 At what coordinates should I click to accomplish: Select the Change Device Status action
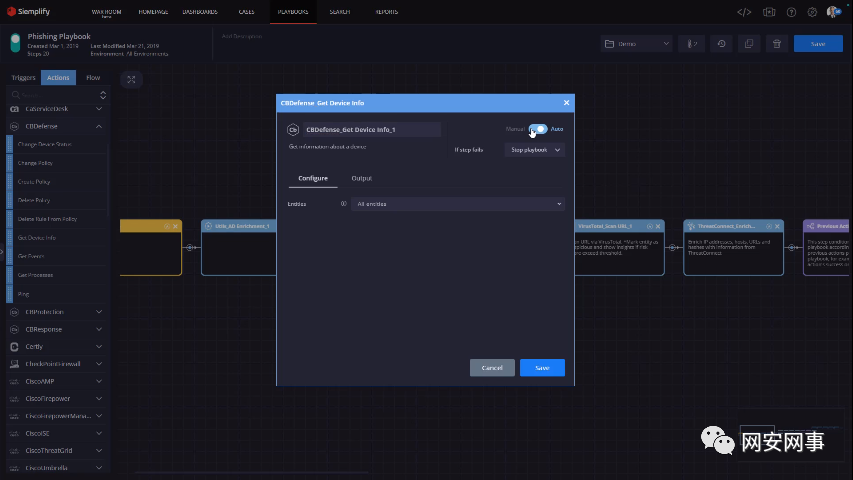point(57,144)
